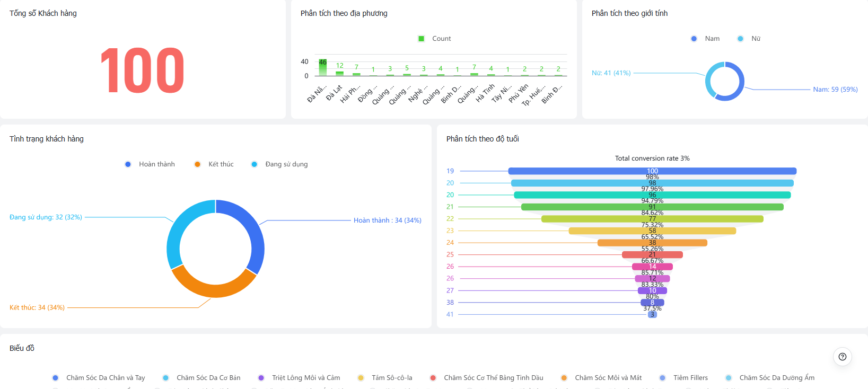Toggle the Đang sử dụng legend item
This screenshot has height=389, width=868.
[x=279, y=164]
